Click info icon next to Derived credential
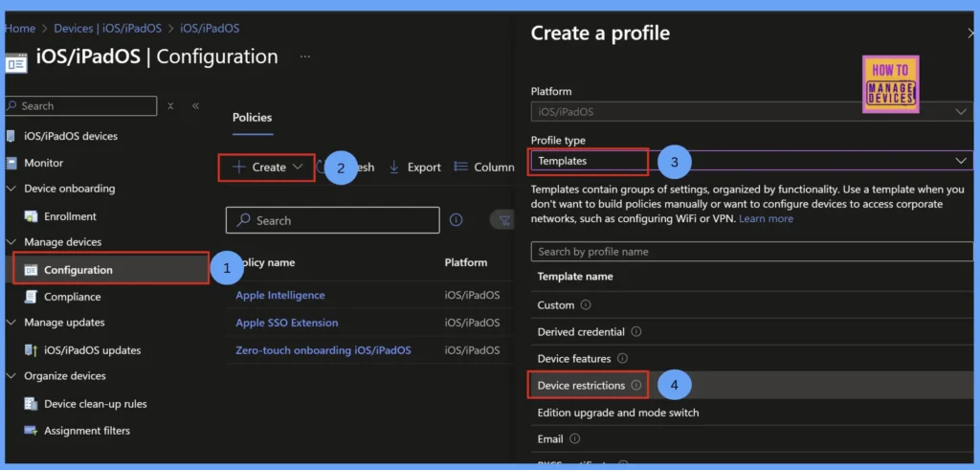The image size is (980, 470). click(636, 332)
